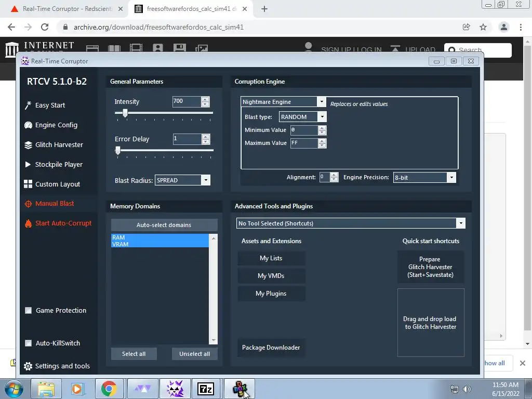Image resolution: width=532 pixels, height=399 pixels.
Task: Click Chrome address bar URL
Action: (159, 27)
